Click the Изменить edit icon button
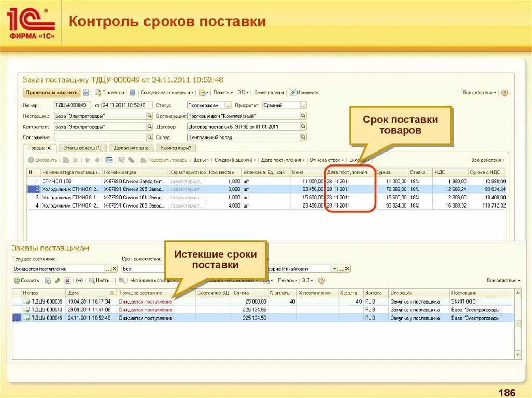The image size is (532, 398). point(304,92)
